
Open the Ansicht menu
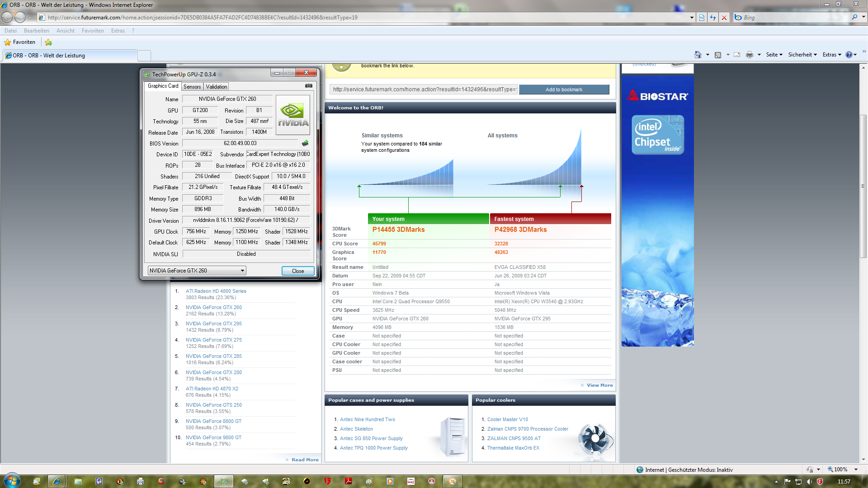[x=65, y=31]
